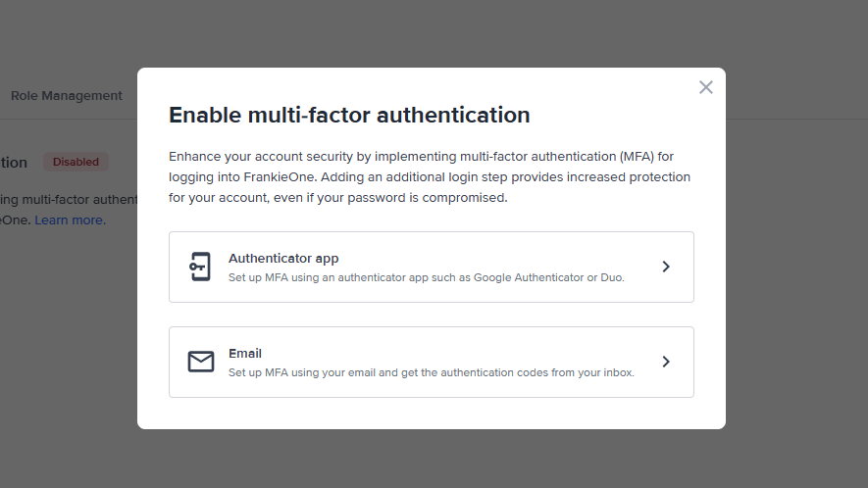868x488 pixels.
Task: Click the partially hidden section heading behind dialog
Action: coord(14,163)
